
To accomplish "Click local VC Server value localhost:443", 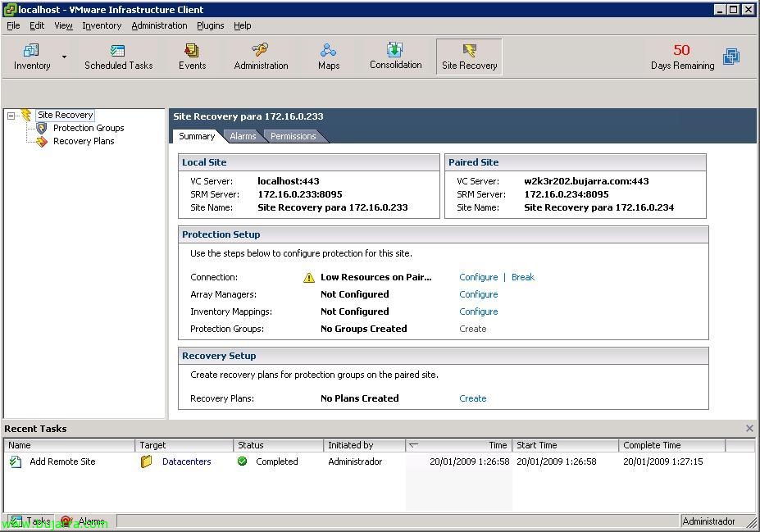I will [289, 181].
